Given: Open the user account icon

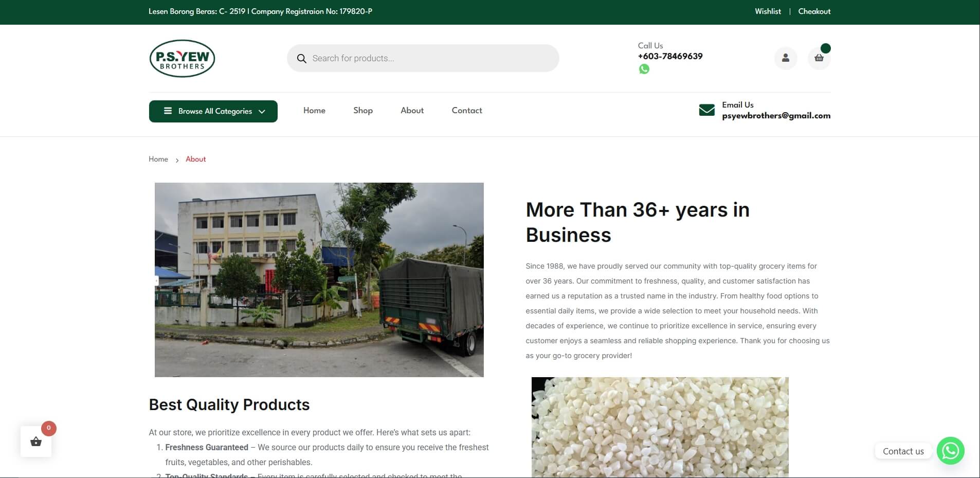Looking at the screenshot, I should pos(786,58).
